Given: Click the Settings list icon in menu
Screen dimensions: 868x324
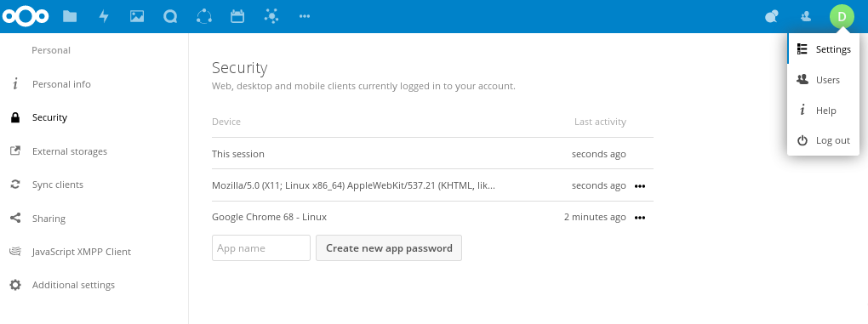Looking at the screenshot, I should 802,49.
